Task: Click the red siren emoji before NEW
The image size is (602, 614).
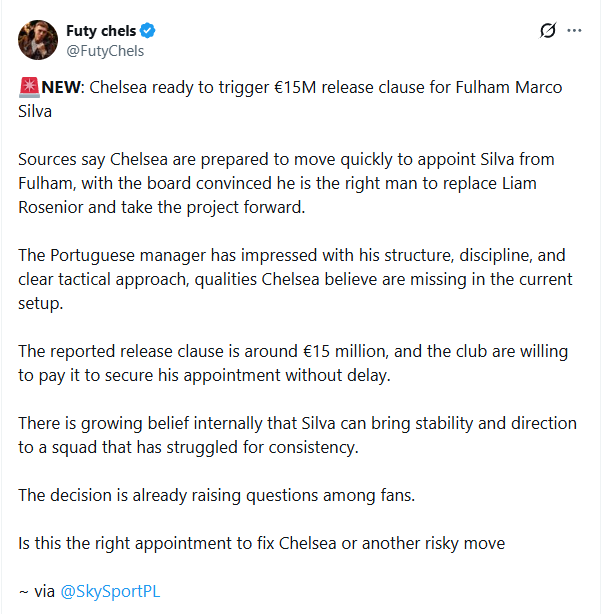Action: [27, 88]
